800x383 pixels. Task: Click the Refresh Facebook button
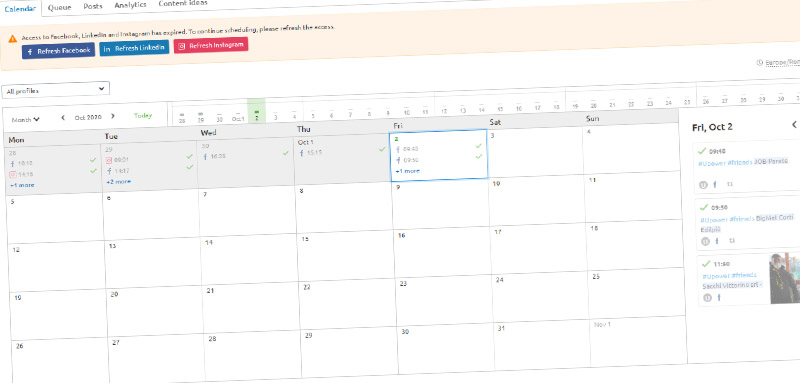(58, 51)
